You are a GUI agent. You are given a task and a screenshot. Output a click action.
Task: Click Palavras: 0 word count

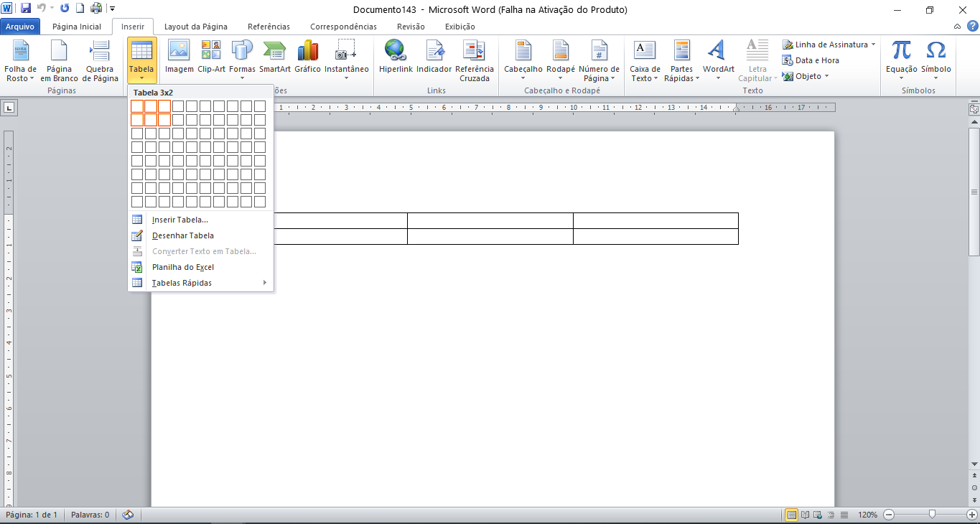click(x=90, y=515)
